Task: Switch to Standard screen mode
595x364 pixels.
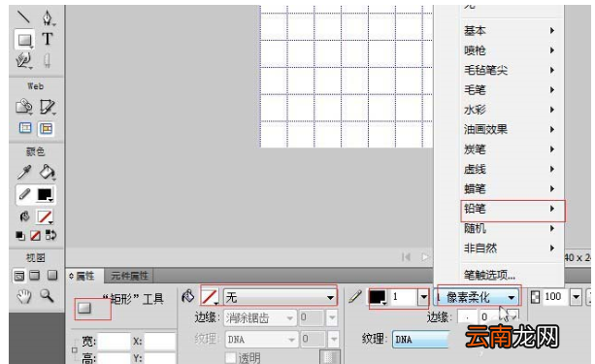Action: [19, 275]
